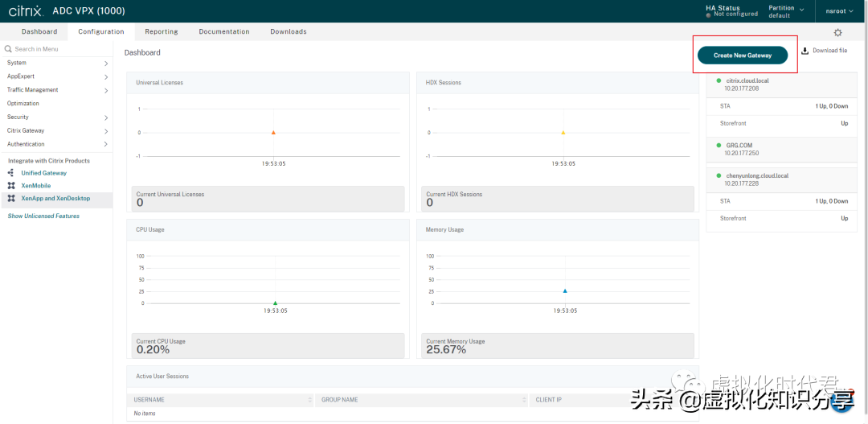Click the Download file icon
This screenshot has height=424, width=868.
[x=805, y=51]
